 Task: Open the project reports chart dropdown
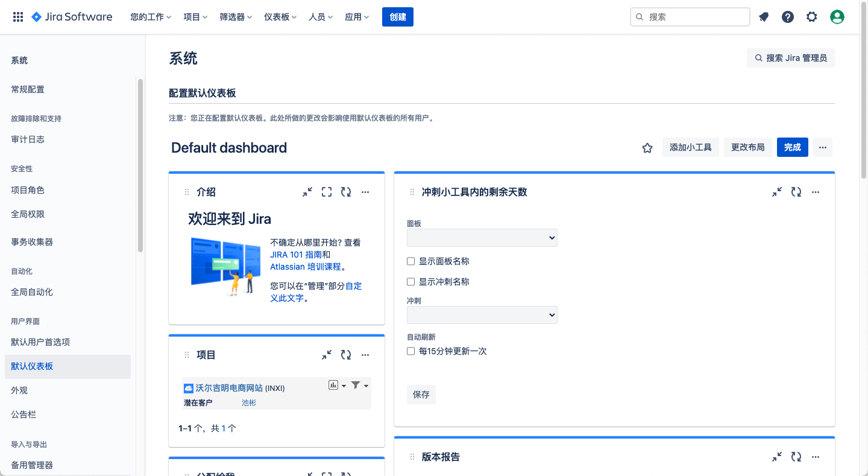pos(338,385)
